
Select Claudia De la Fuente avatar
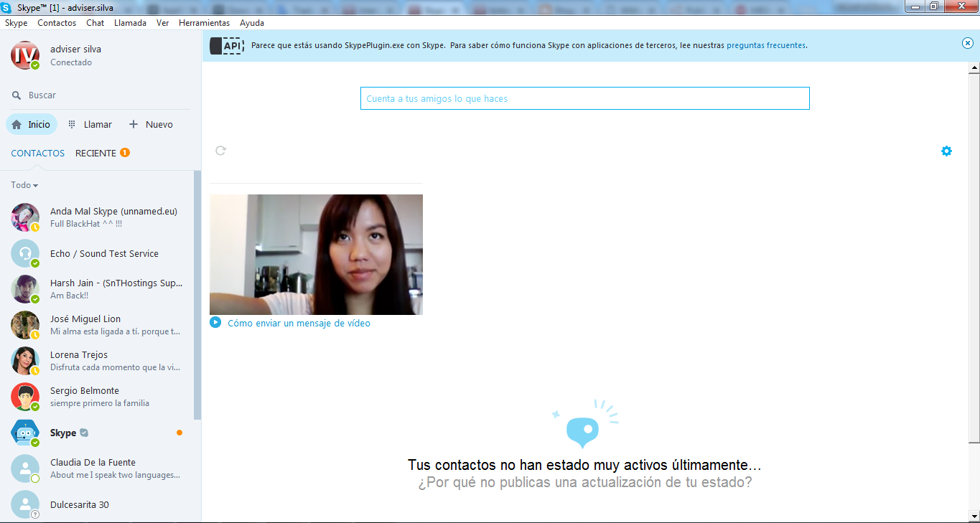point(25,468)
